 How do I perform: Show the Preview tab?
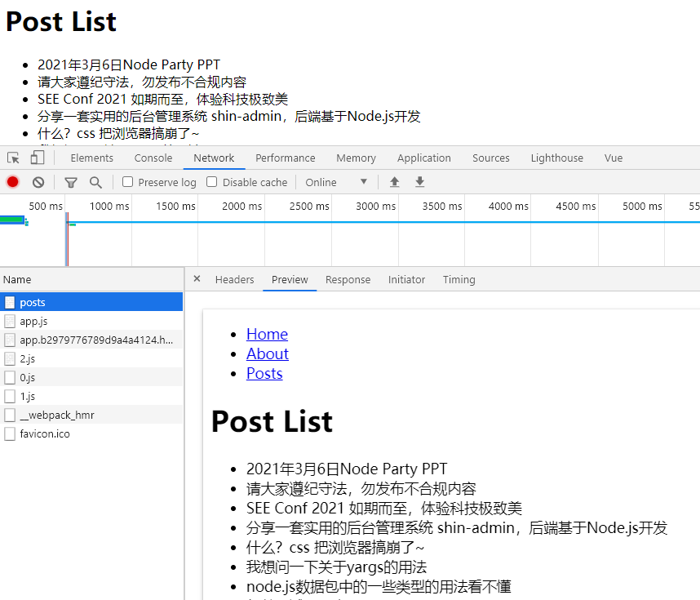click(x=290, y=280)
